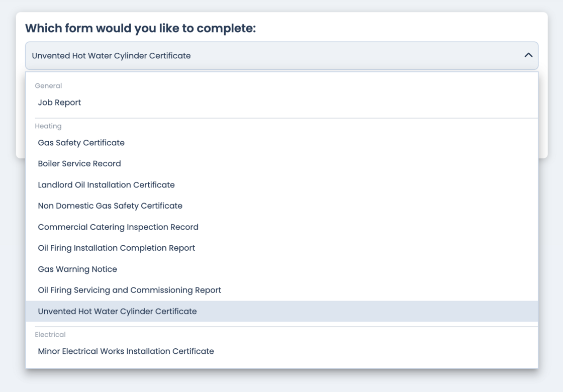Screen dimensions: 563x392
Task: Click the Electrical group header
Action: click(50, 335)
